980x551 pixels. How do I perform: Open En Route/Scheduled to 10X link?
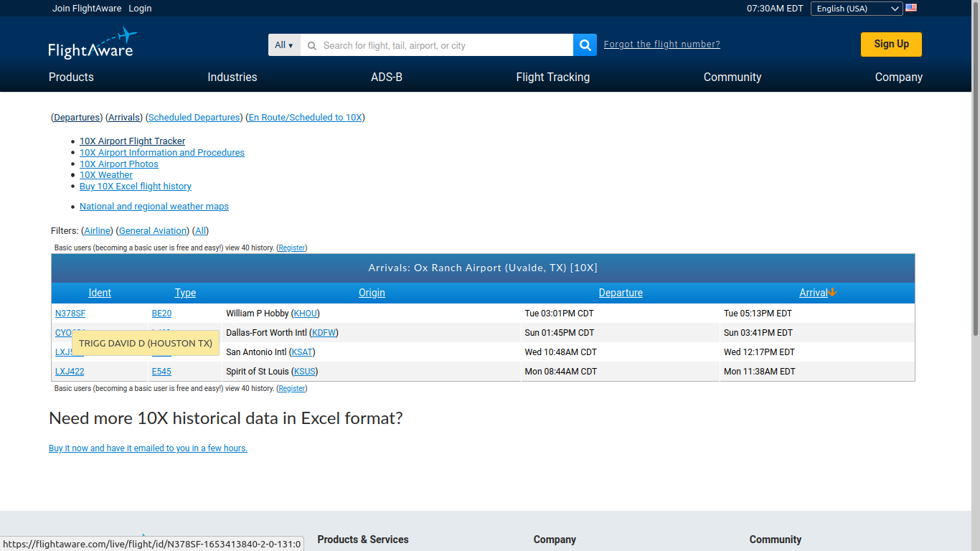tap(305, 118)
